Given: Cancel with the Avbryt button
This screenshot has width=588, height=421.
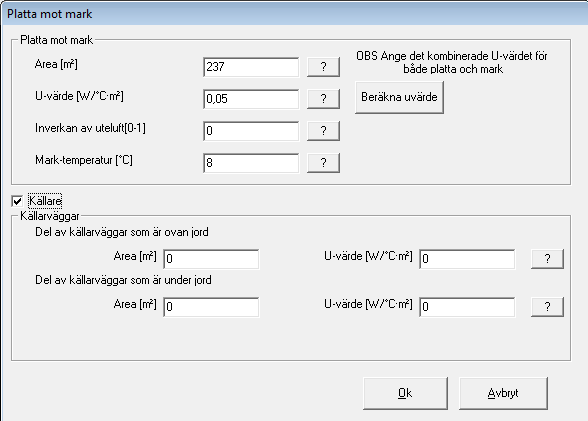Looking at the screenshot, I should coord(503,393).
